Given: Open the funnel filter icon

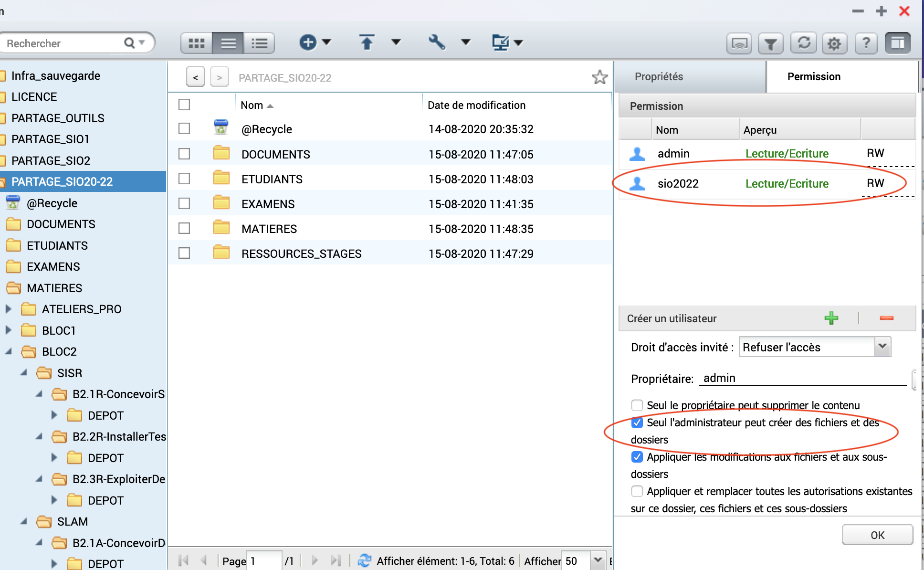Looking at the screenshot, I should (770, 43).
